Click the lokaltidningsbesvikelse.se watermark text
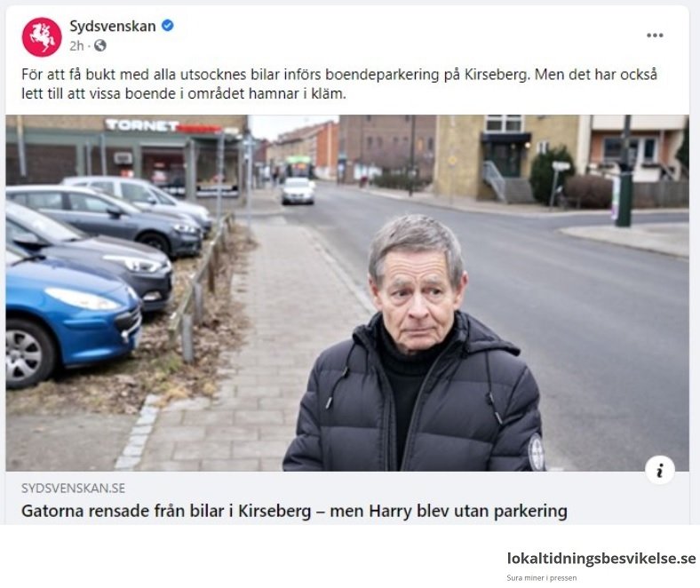This screenshot has width=700, height=588. [x=601, y=558]
